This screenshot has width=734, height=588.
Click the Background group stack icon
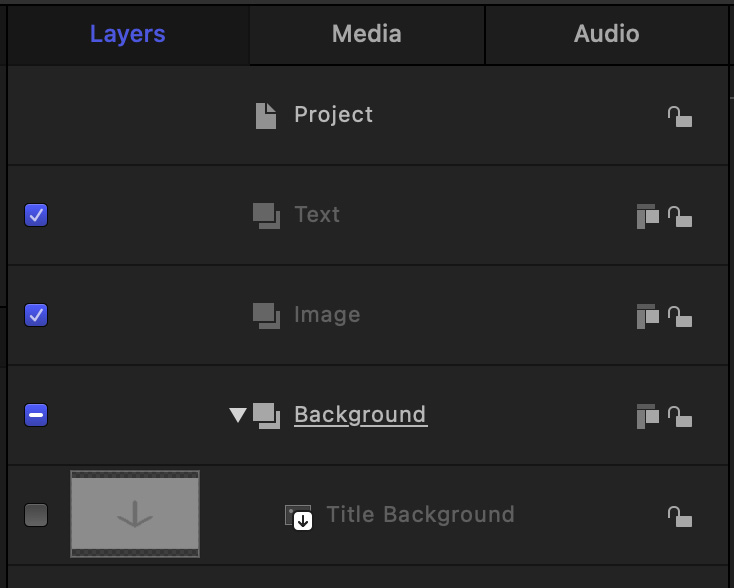[266, 415]
